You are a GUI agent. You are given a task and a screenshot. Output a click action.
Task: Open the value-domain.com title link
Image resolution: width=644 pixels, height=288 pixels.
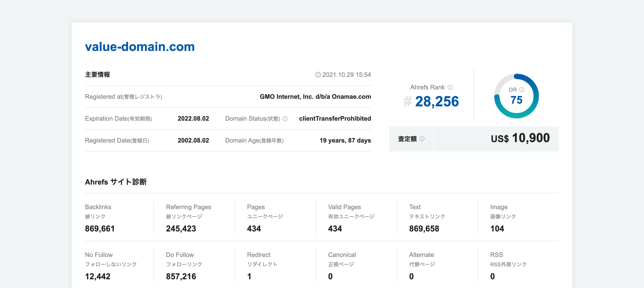[x=140, y=47]
